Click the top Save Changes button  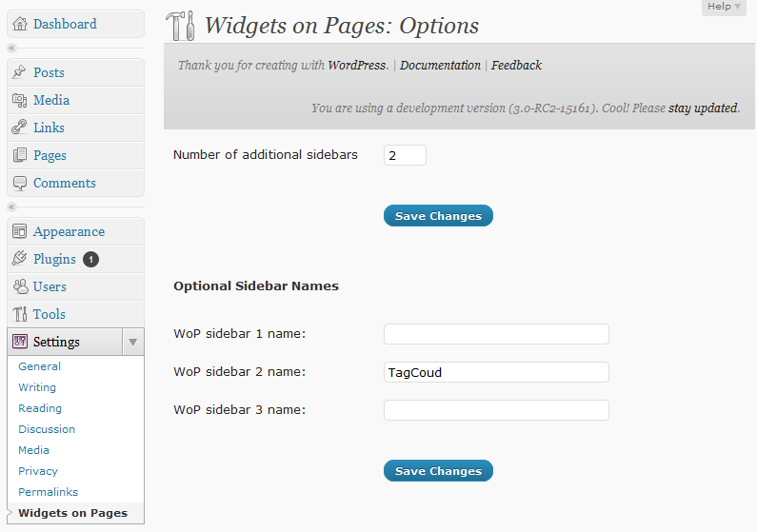click(438, 216)
